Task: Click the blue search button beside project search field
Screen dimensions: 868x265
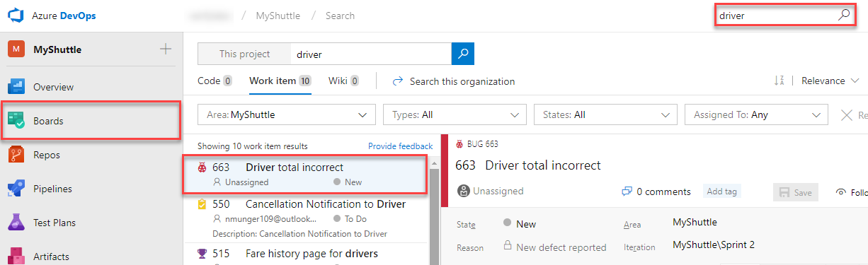Action: (x=462, y=54)
